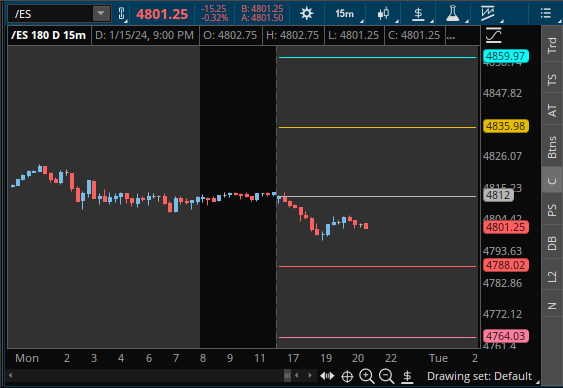Open the list menu icon at top right
The width and height of the screenshot is (563, 388).
click(x=545, y=14)
